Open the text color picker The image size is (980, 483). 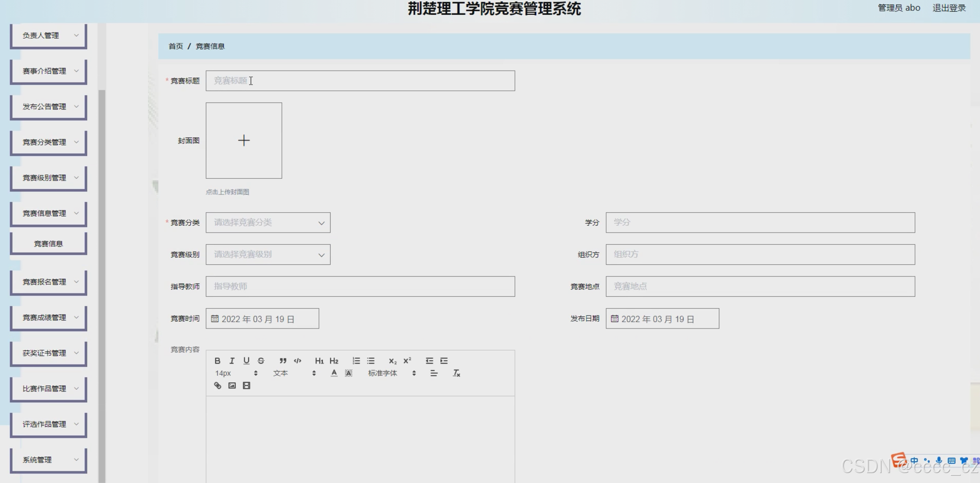click(x=334, y=373)
